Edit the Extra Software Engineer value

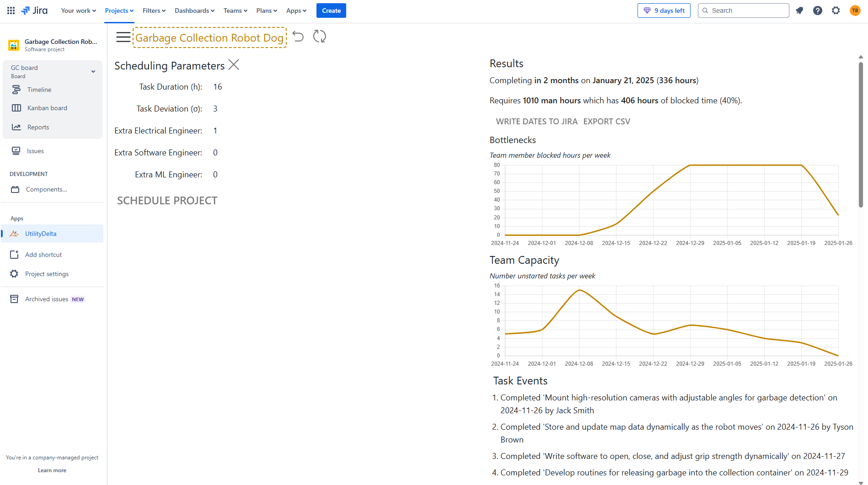click(215, 153)
